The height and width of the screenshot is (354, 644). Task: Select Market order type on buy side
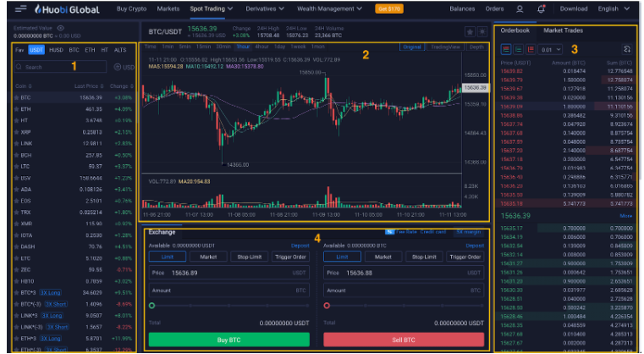pos(208,257)
